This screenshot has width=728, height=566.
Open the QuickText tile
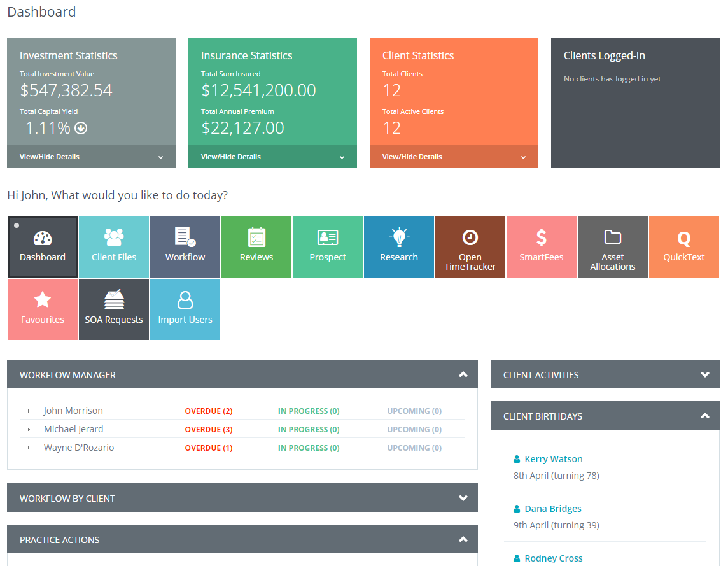tap(684, 247)
